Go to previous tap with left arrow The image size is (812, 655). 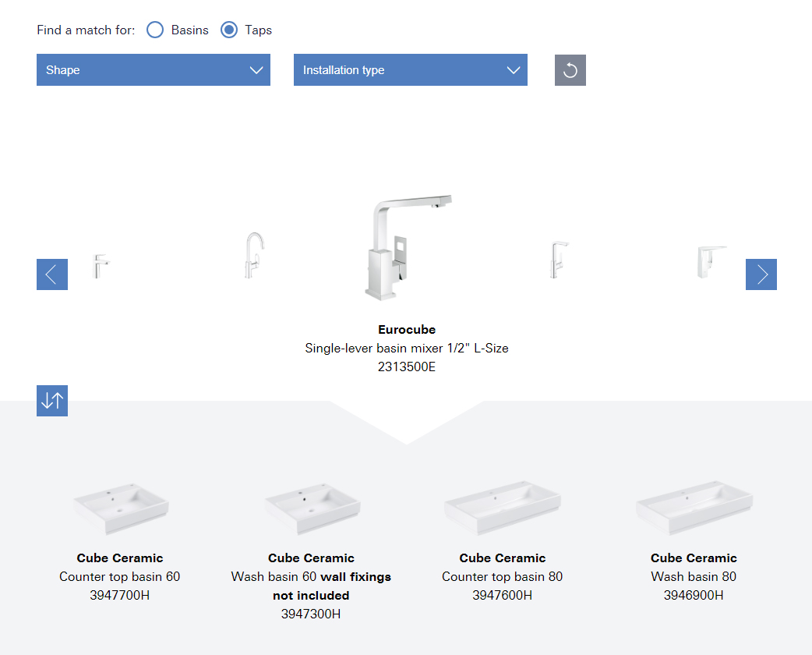point(52,274)
